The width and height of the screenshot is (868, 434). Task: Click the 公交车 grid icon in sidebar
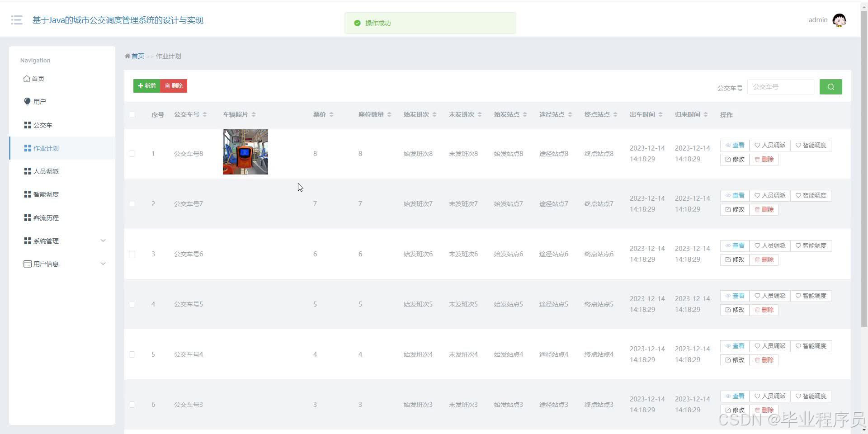click(27, 125)
